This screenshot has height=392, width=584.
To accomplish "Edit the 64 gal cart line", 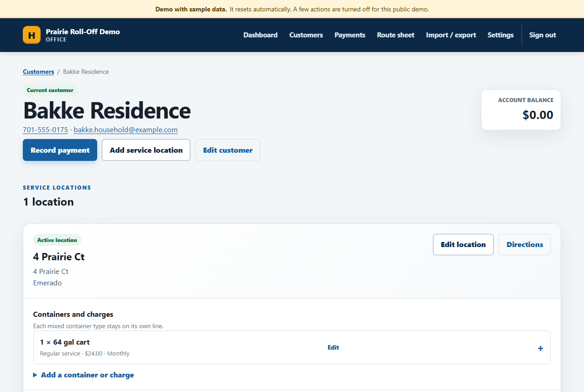I will (334, 347).
